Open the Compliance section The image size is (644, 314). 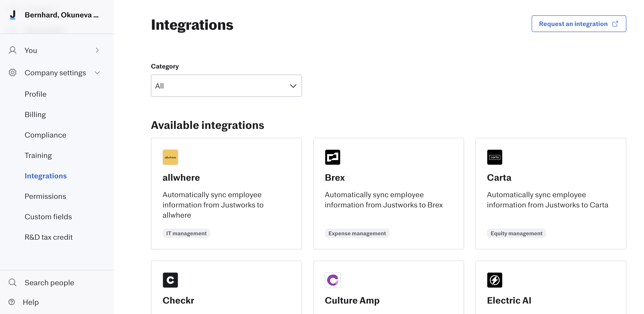coord(46,135)
